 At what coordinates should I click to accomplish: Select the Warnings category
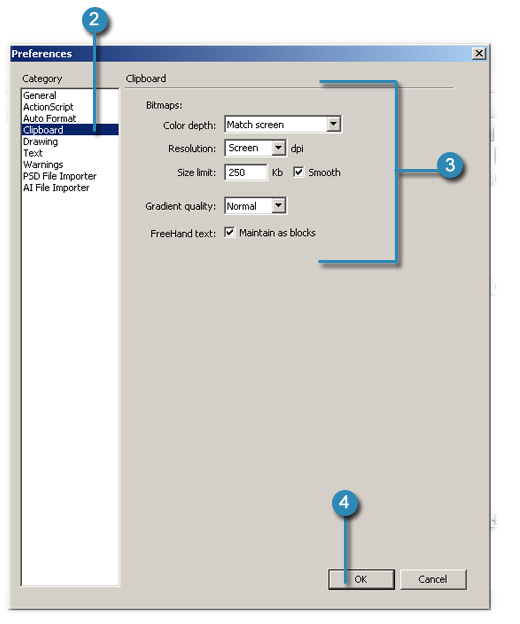click(43, 165)
